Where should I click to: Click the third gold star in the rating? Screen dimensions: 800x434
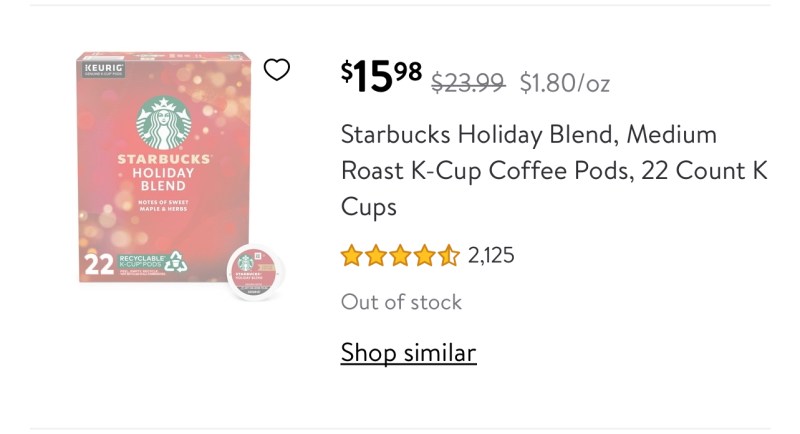tap(400, 256)
